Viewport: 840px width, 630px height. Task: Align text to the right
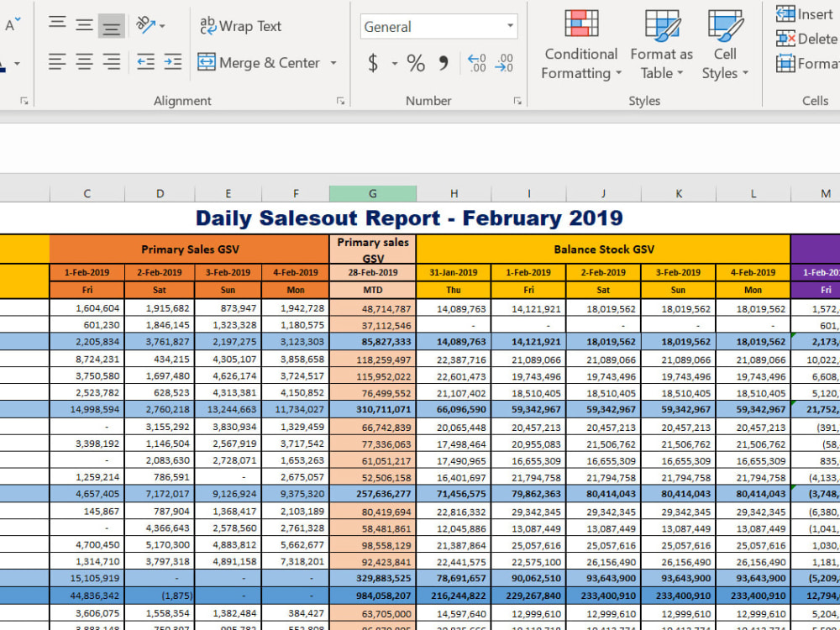[112, 62]
